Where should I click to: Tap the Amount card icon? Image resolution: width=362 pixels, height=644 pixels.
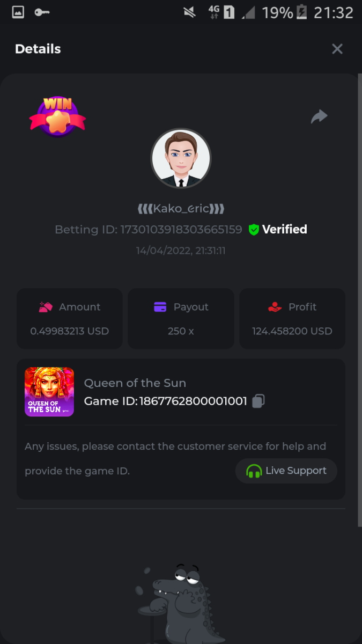(46, 307)
